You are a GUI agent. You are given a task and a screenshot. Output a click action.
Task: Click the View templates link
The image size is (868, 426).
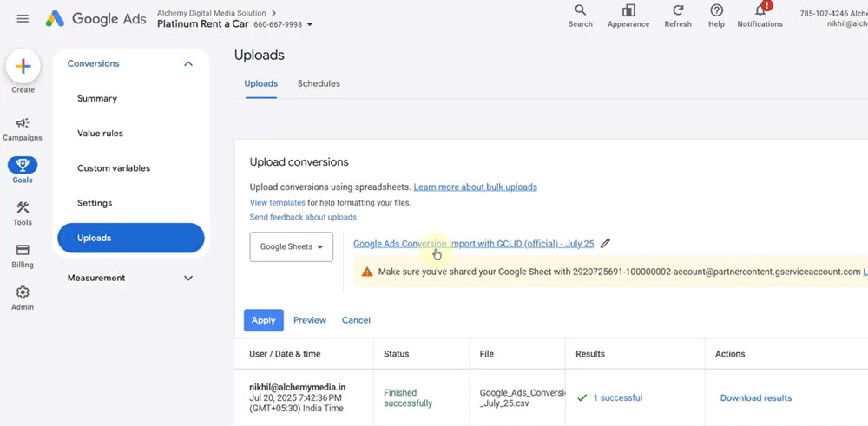[278, 202]
